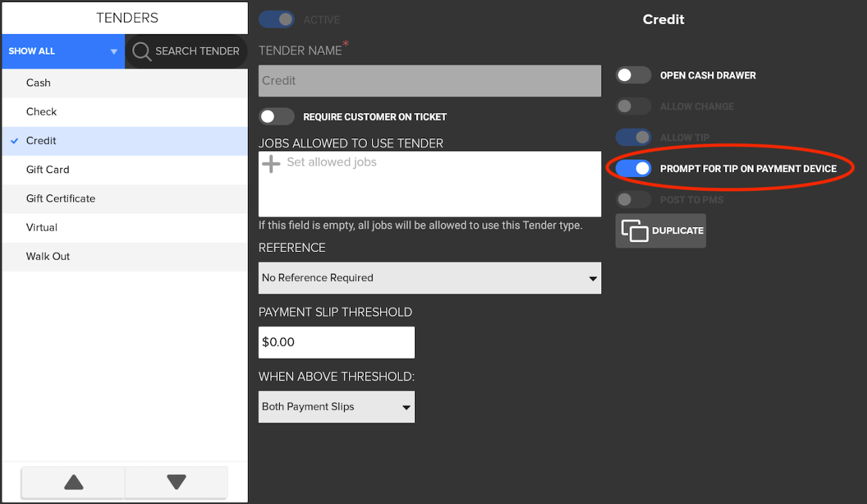Enable Require Customer on Ticket
867x504 pixels.
click(x=276, y=117)
